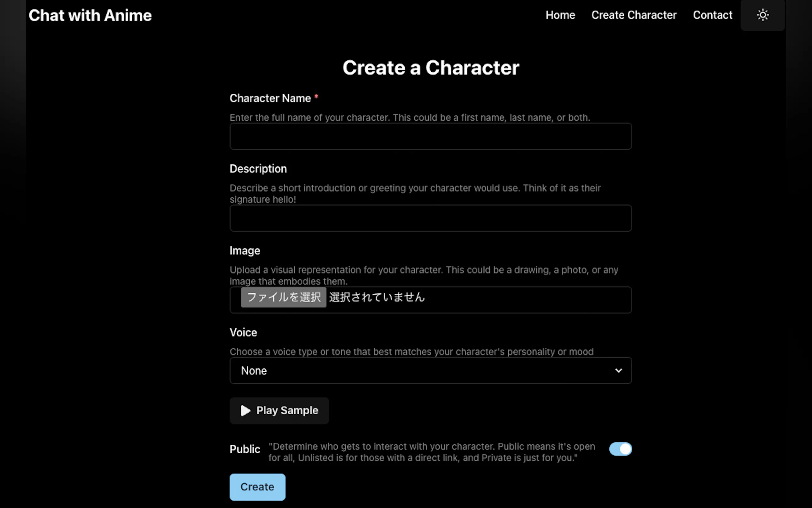Click the Character Name field label
This screenshot has width=812, height=508.
tap(270, 98)
